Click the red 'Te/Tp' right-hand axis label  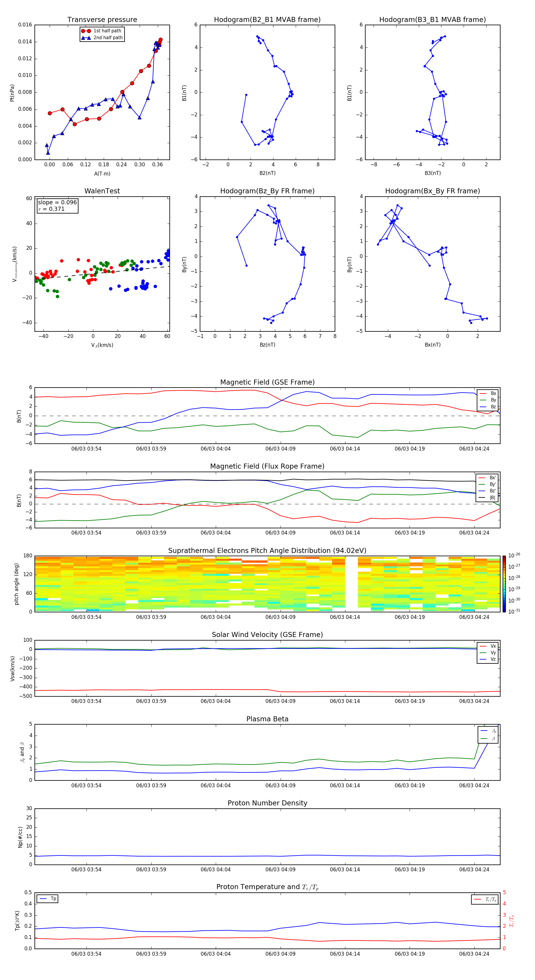click(x=512, y=921)
